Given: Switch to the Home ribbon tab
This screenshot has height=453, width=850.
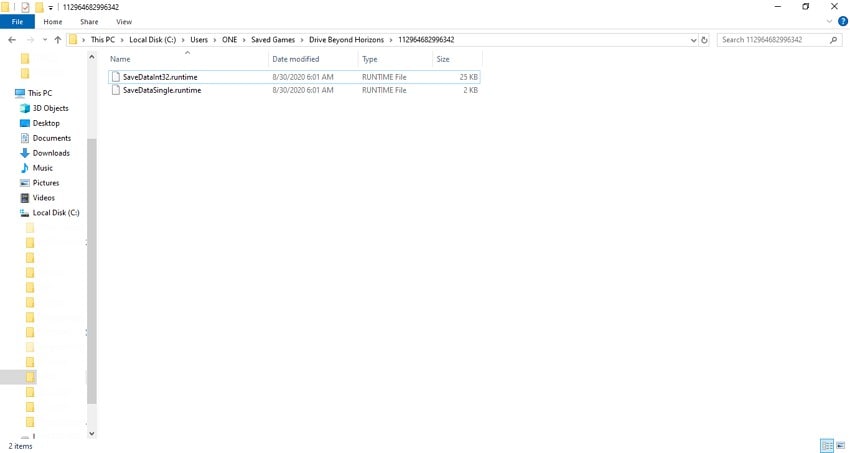Looking at the screenshot, I should pyautogui.click(x=53, y=22).
